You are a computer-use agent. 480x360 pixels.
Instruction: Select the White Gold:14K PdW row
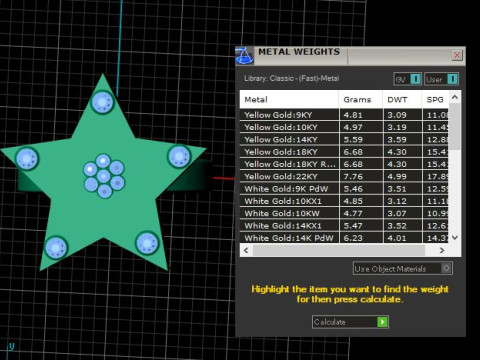pyautogui.click(x=344, y=238)
